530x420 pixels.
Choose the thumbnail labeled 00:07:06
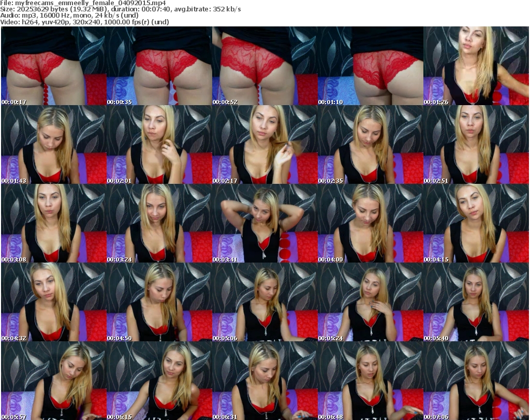point(476,381)
